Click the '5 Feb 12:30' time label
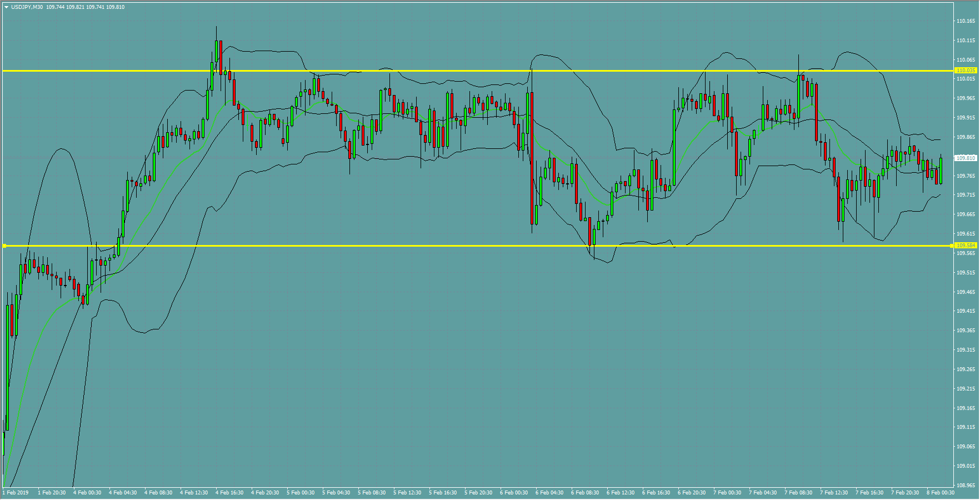 pyautogui.click(x=407, y=493)
